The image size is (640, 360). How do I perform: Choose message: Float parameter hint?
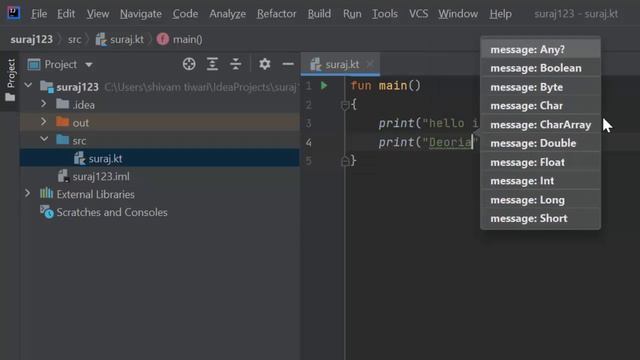540,162
